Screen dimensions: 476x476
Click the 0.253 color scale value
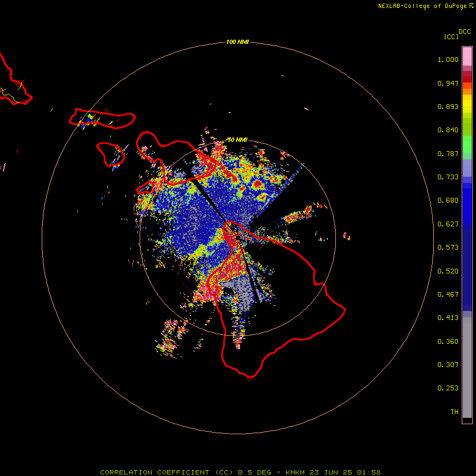pos(448,388)
